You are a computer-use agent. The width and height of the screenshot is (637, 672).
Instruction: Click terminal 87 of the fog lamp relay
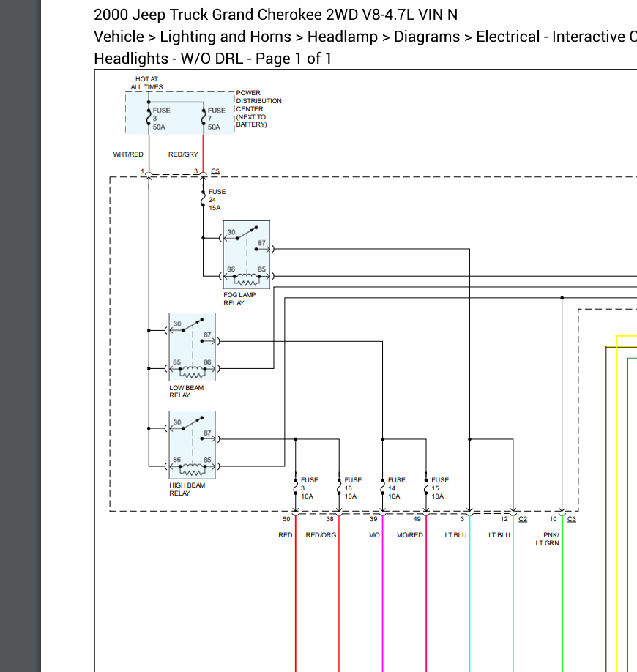coord(262,246)
